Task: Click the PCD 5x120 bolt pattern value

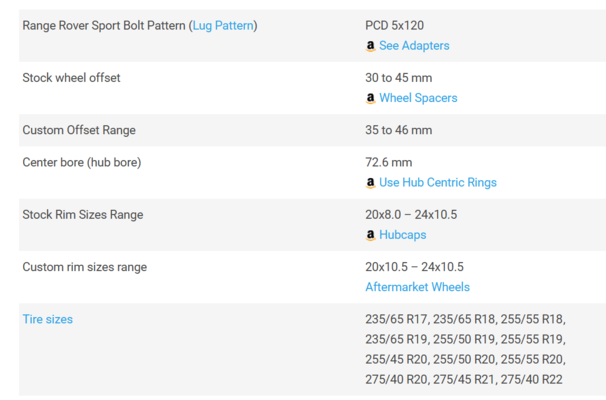Action: pyautogui.click(x=395, y=26)
